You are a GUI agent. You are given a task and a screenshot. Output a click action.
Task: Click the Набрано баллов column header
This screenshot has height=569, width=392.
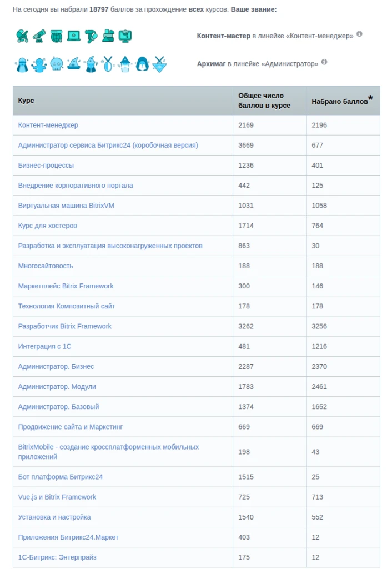342,101
